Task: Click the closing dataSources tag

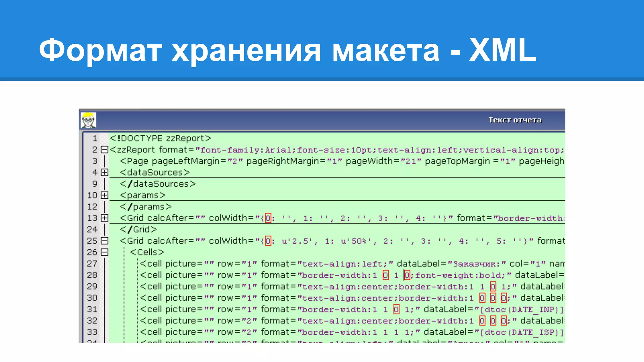Action: click(x=158, y=184)
